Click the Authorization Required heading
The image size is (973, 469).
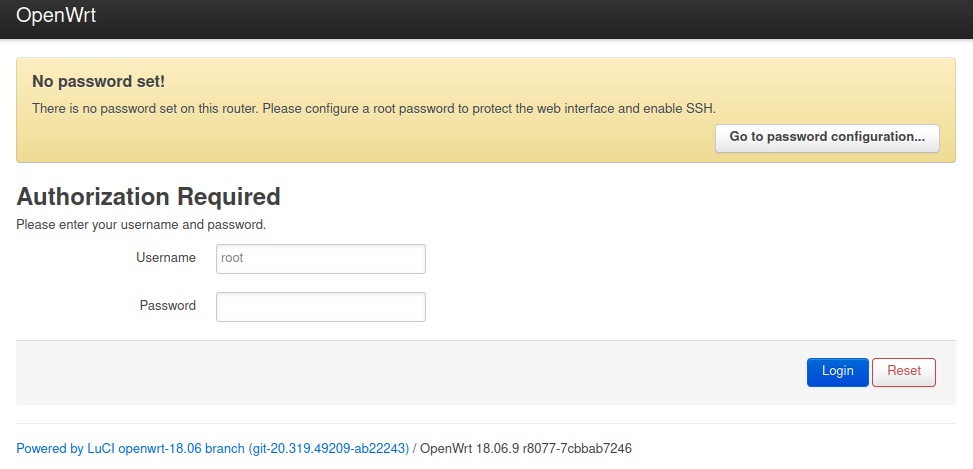[x=148, y=196]
